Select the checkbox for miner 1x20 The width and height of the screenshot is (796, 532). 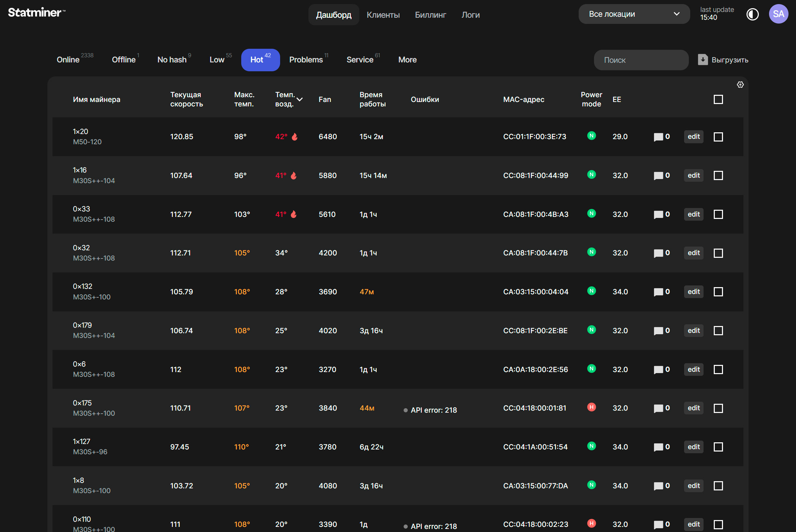(718, 137)
